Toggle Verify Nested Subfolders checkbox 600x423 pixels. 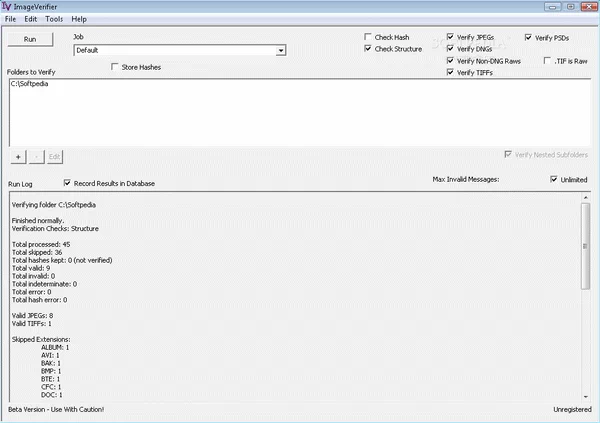tap(508, 154)
